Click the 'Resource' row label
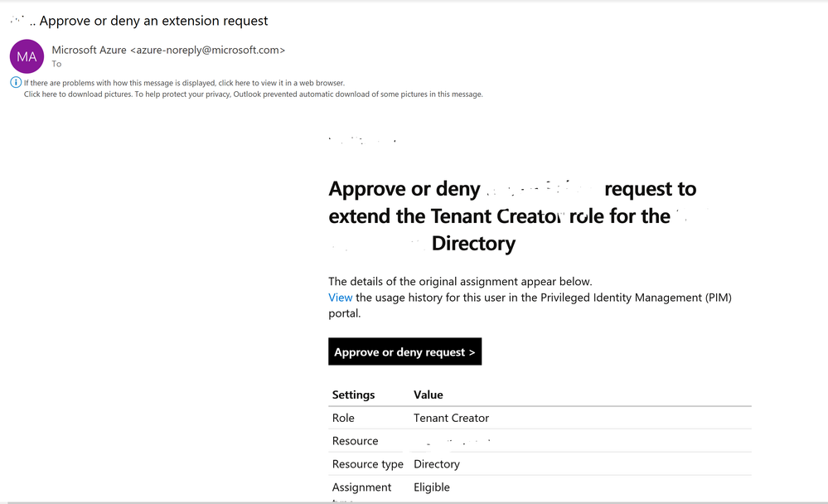This screenshot has height=504, width=828. pyautogui.click(x=355, y=441)
